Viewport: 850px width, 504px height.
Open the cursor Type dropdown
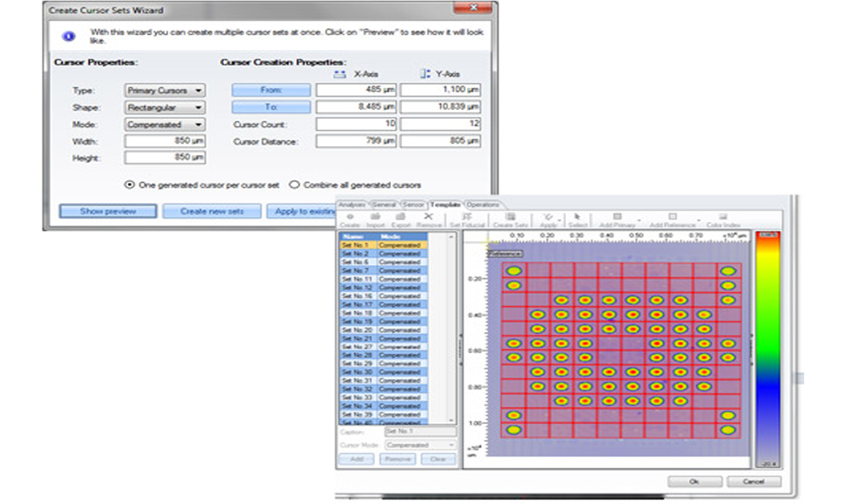(x=164, y=91)
